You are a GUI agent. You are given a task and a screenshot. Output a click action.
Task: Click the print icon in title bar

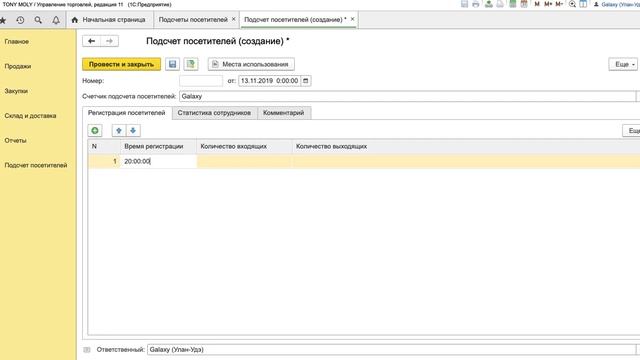(476, 4)
